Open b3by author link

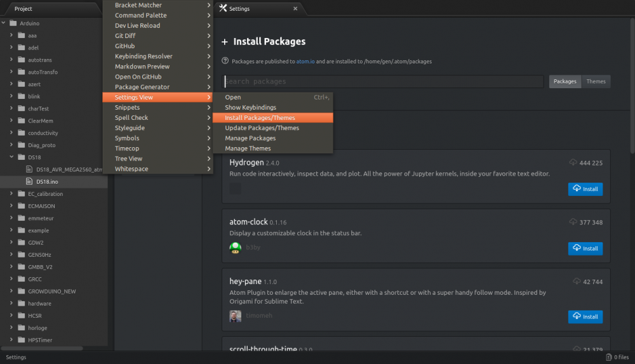(x=253, y=247)
